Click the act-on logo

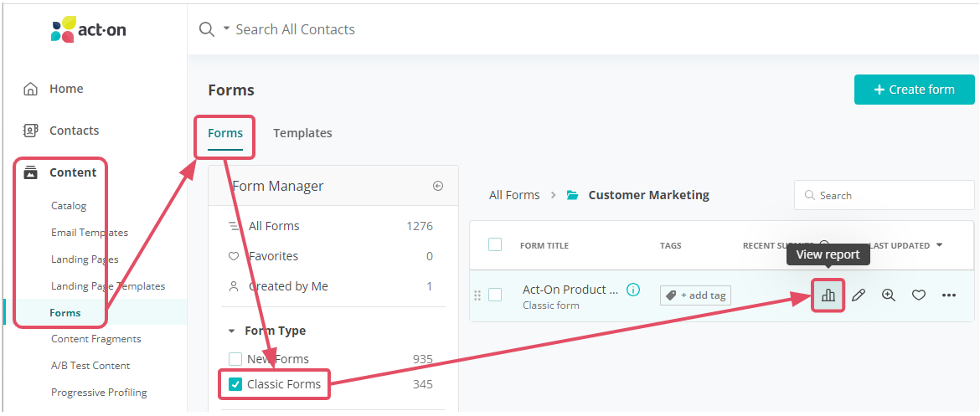click(x=88, y=29)
